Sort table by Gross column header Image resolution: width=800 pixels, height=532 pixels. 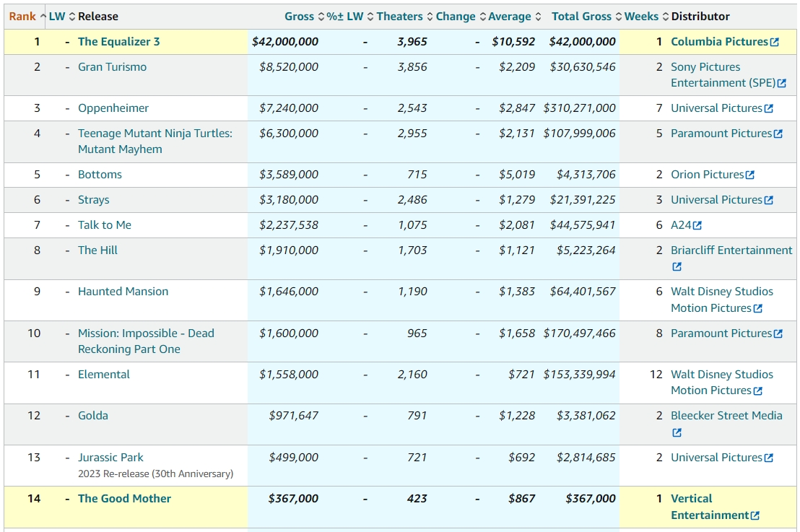pos(304,17)
